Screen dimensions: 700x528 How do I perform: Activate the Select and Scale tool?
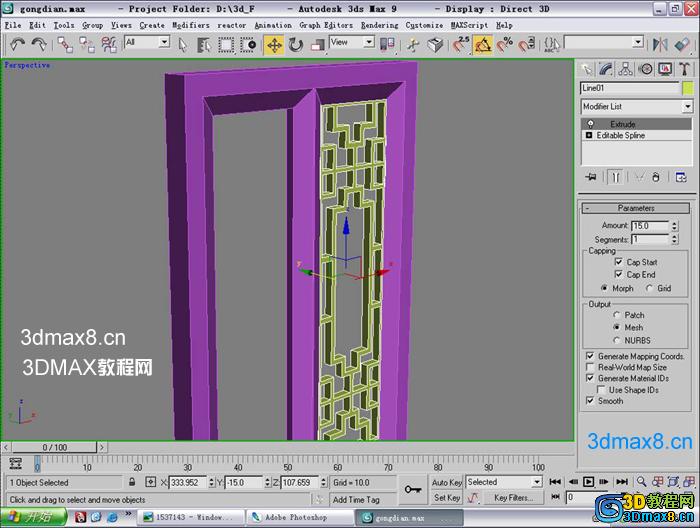pyautogui.click(x=317, y=45)
